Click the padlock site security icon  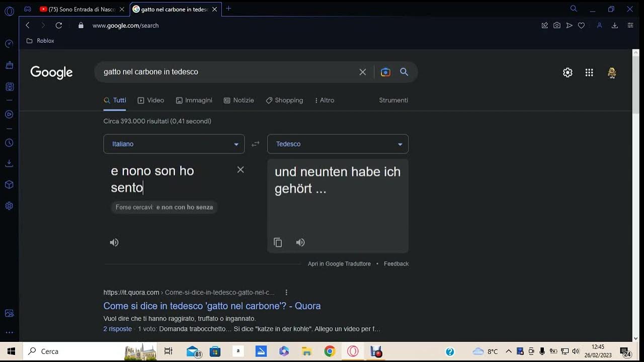81,25
